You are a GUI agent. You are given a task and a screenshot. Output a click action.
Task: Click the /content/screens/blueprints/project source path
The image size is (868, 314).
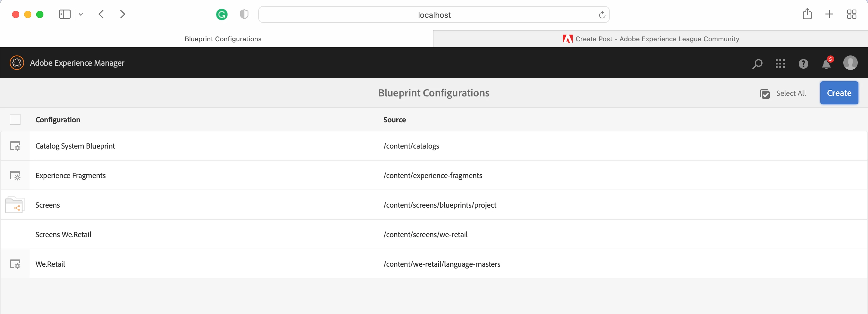[x=440, y=205]
